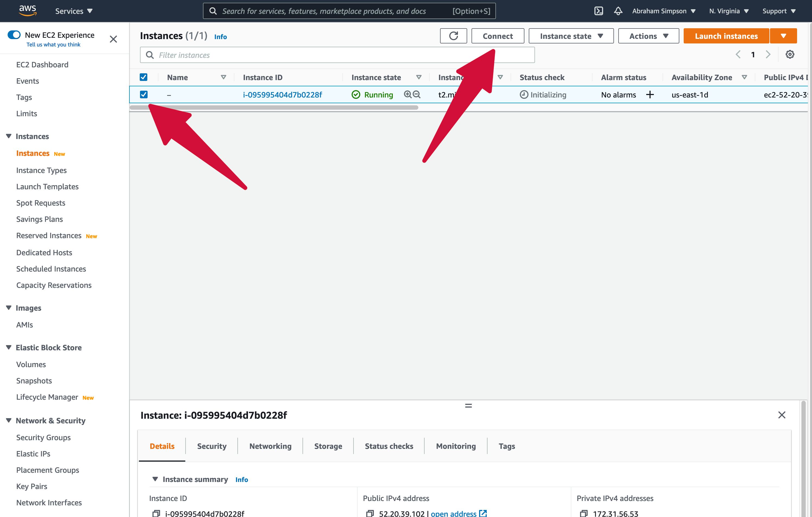Switch to the Status checks tab

pyautogui.click(x=389, y=446)
